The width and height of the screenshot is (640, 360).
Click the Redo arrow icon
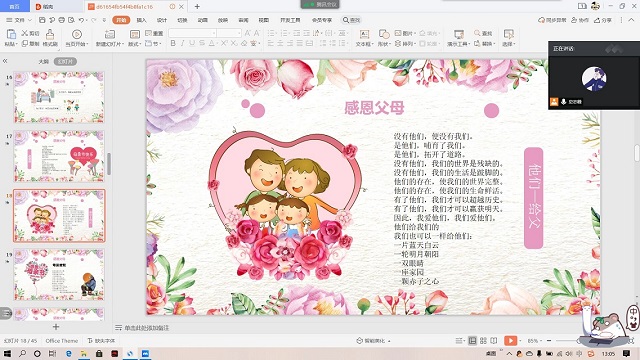coord(94,20)
